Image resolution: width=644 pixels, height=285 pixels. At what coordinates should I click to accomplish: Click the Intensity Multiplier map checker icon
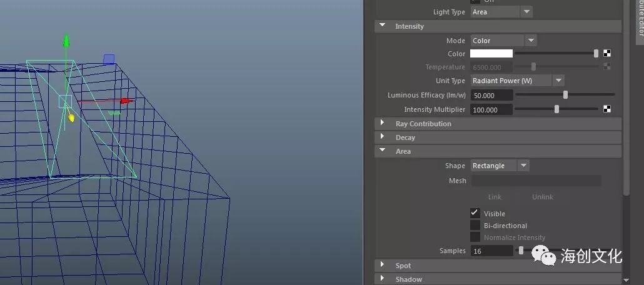tap(607, 109)
